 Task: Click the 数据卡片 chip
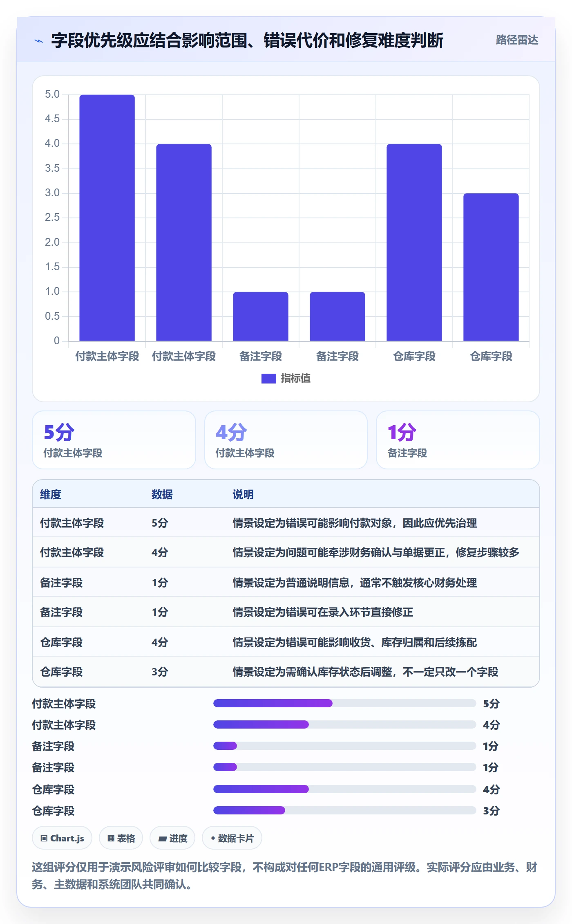[x=232, y=838]
